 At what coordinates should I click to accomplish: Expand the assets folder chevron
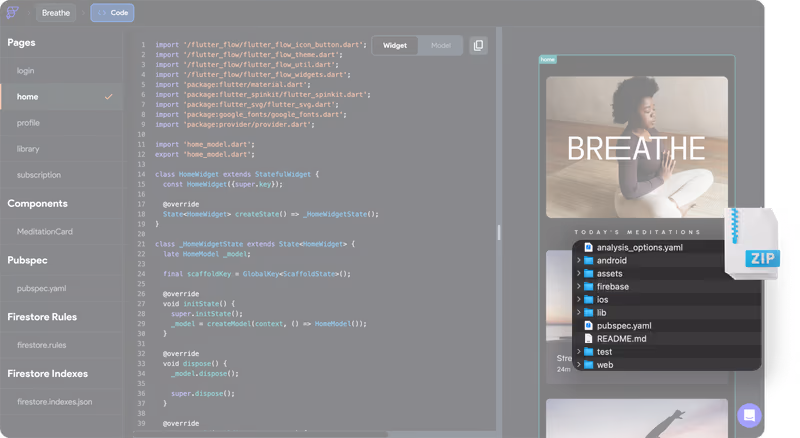(579, 273)
